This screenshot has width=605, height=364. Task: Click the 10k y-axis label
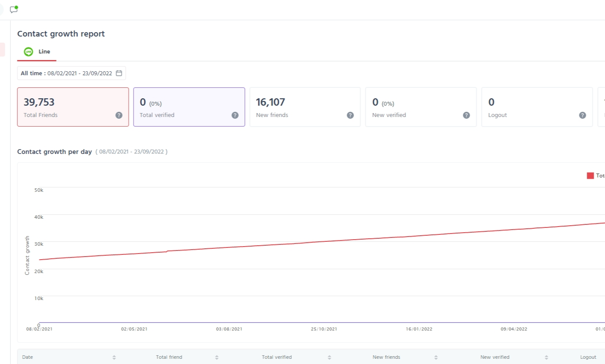click(39, 299)
